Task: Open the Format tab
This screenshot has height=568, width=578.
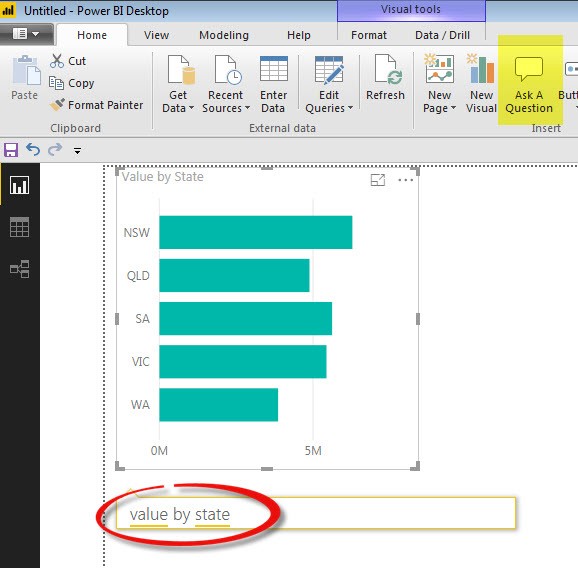Action: click(369, 35)
